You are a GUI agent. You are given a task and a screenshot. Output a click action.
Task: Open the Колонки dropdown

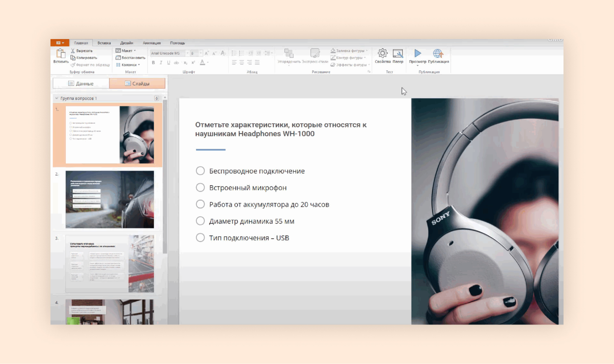[128, 65]
